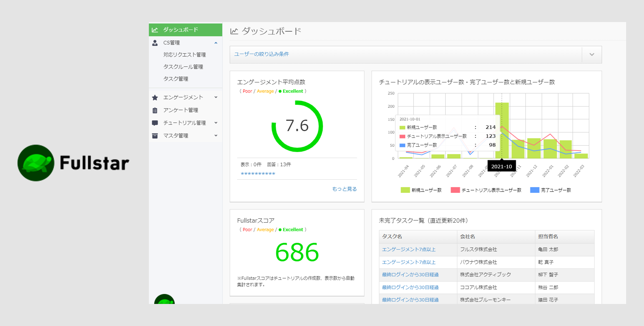644x326 pixels.
Task: Collapse the CS管理 menu section
Action: pos(216,43)
